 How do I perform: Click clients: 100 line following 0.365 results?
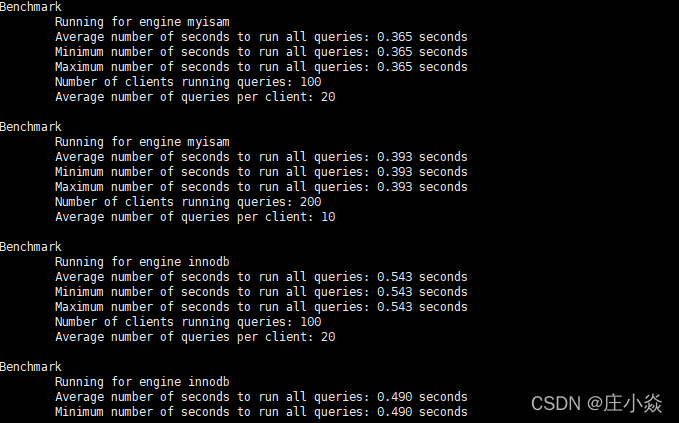point(188,82)
